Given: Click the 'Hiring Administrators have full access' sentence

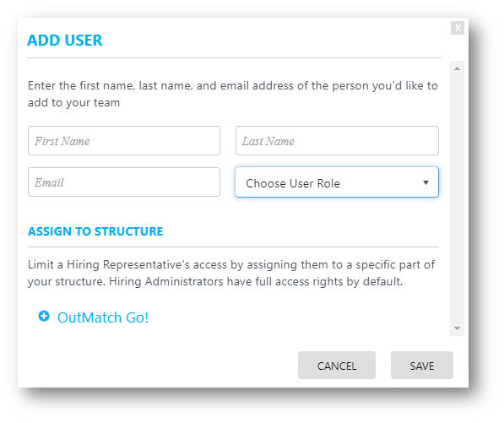Looking at the screenshot, I should [256, 281].
